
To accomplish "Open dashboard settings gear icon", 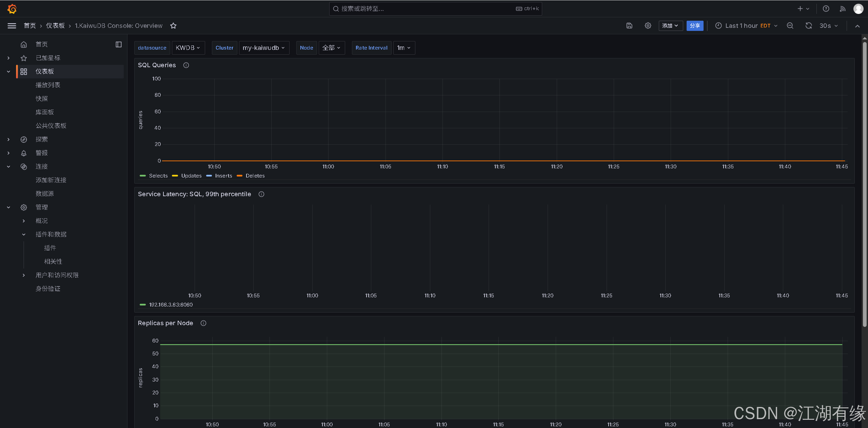I will (x=648, y=26).
